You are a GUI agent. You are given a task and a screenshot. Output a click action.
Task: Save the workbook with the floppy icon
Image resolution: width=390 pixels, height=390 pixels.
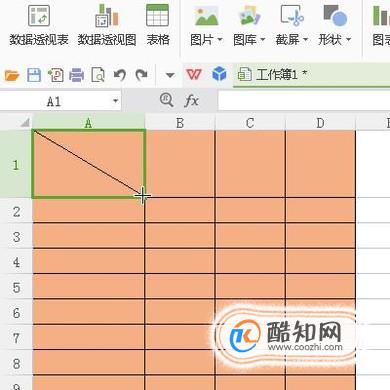(34, 75)
